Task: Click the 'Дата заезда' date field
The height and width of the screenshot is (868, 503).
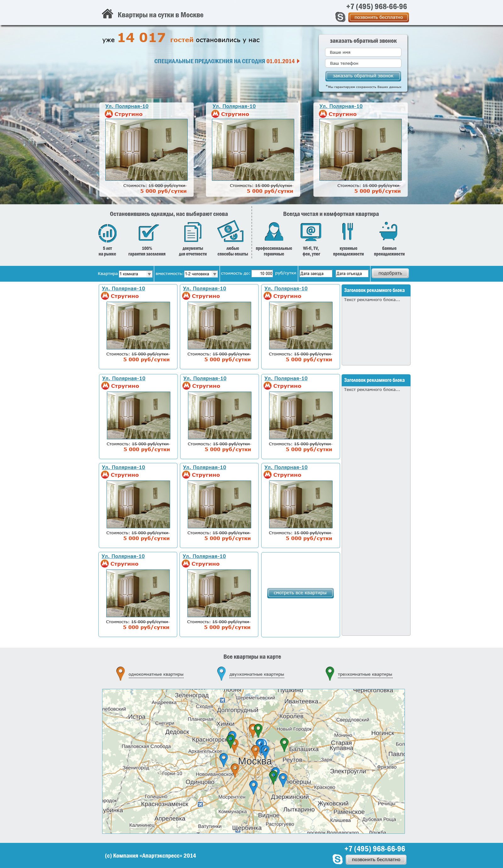Action: pyautogui.click(x=315, y=273)
